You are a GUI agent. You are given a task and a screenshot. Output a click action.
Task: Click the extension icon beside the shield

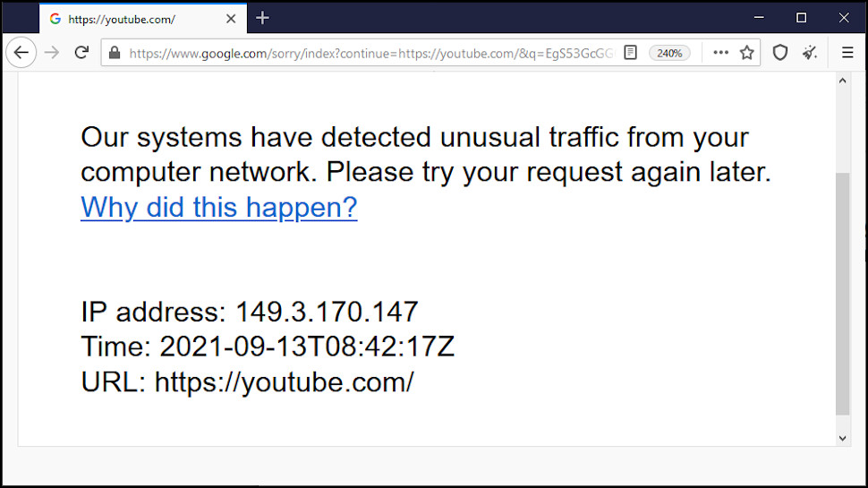[x=810, y=53]
